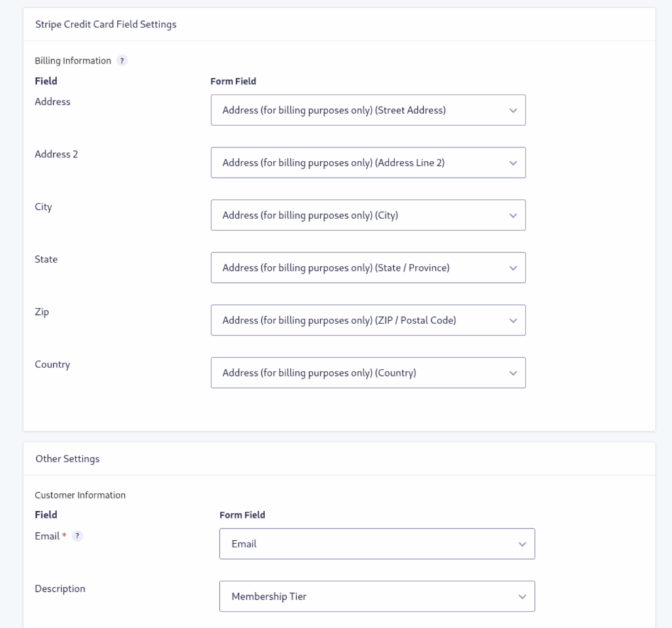Click the chevron arrow in Street Address dropdown

pyautogui.click(x=513, y=110)
